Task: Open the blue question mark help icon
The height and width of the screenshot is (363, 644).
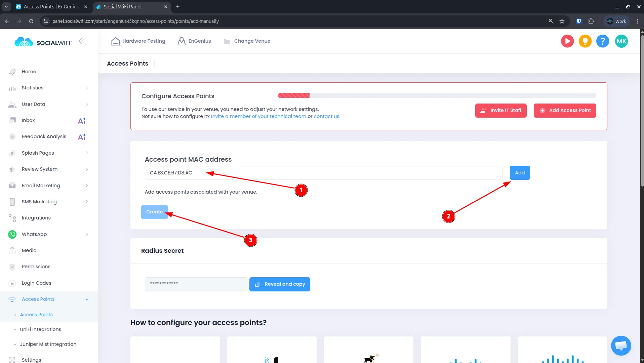Action: [x=602, y=41]
